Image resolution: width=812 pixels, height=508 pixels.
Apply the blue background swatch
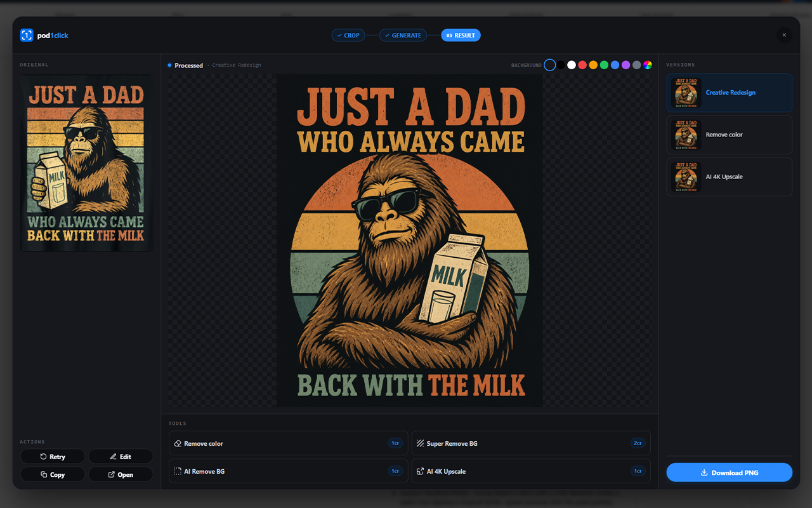pos(615,65)
